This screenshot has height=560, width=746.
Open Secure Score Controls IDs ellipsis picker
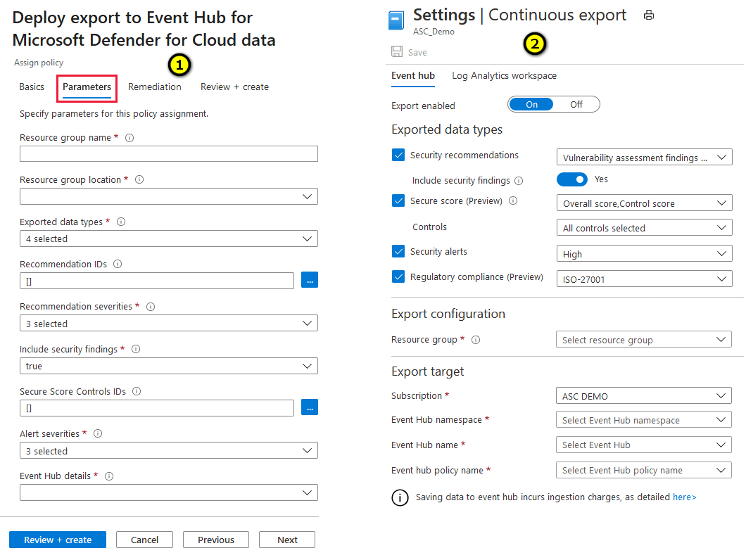coord(310,407)
